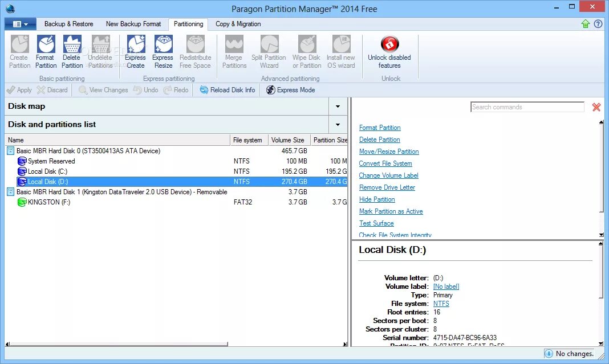This screenshot has width=609, height=364.
Task: Click the Name column header
Action: click(x=117, y=140)
